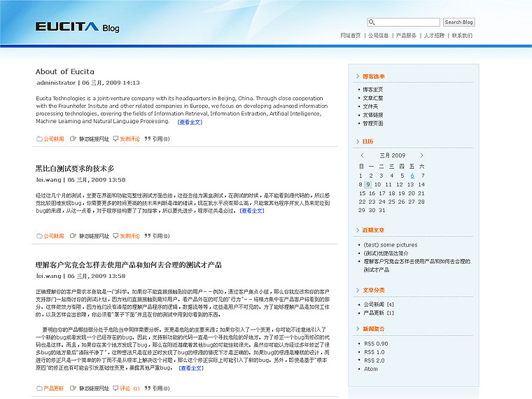The width and height of the screenshot is (532, 399).
Task: Click the magnifier icon in search box
Action: tap(372, 22)
